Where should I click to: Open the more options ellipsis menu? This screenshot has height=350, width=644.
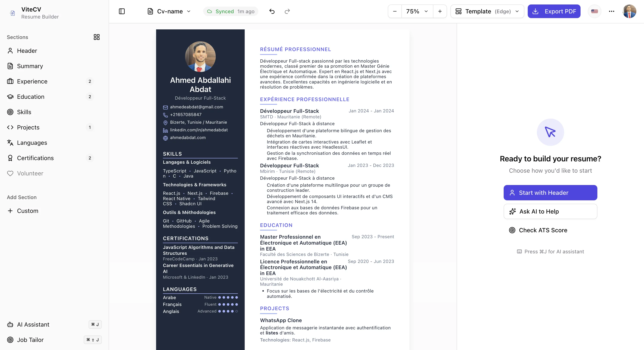tap(612, 11)
